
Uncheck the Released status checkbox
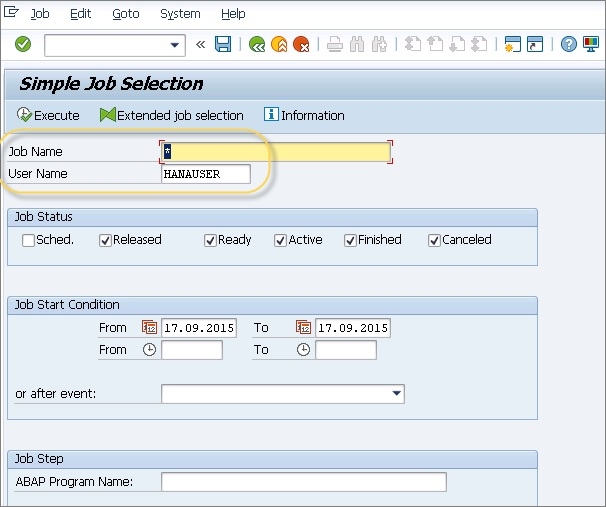point(105,240)
